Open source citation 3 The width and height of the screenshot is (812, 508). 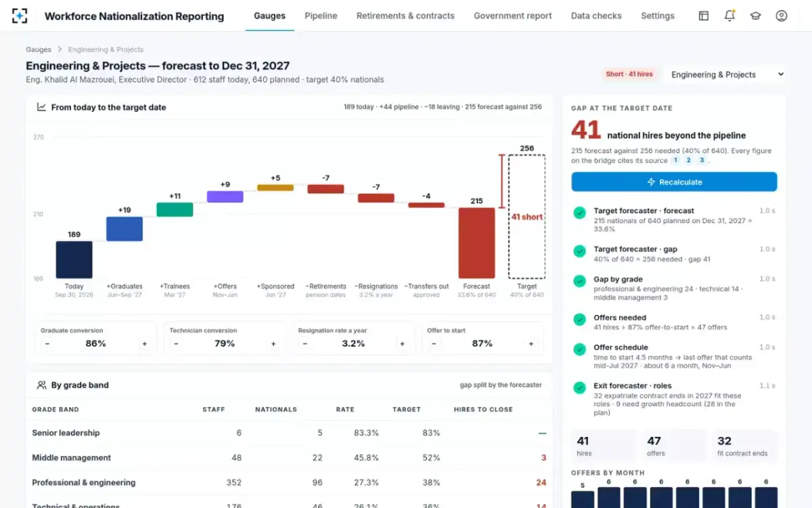pyautogui.click(x=702, y=161)
